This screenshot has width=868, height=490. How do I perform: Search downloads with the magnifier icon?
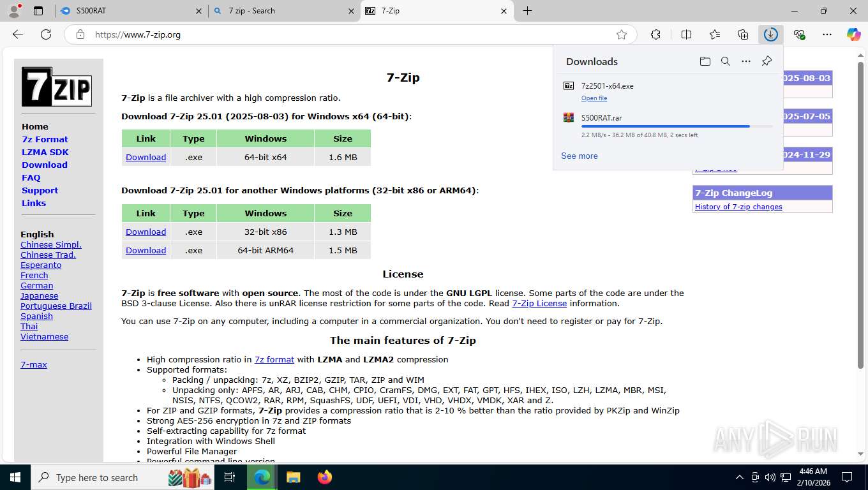725,61
